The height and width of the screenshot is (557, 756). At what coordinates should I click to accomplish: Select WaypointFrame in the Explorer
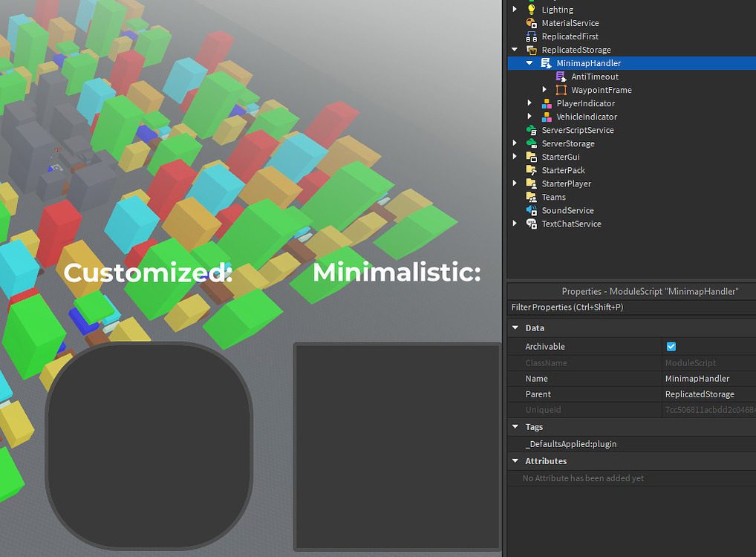[x=602, y=90]
